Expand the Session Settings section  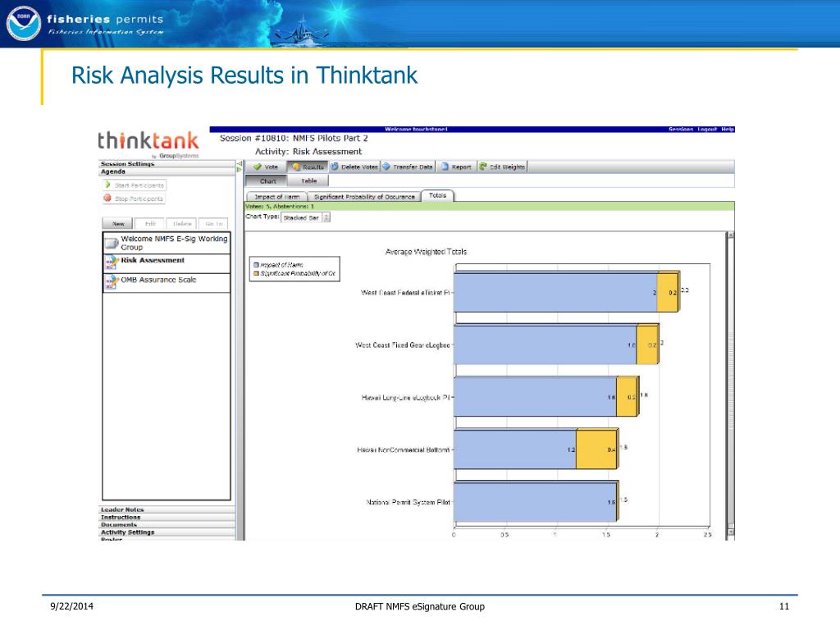167,164
